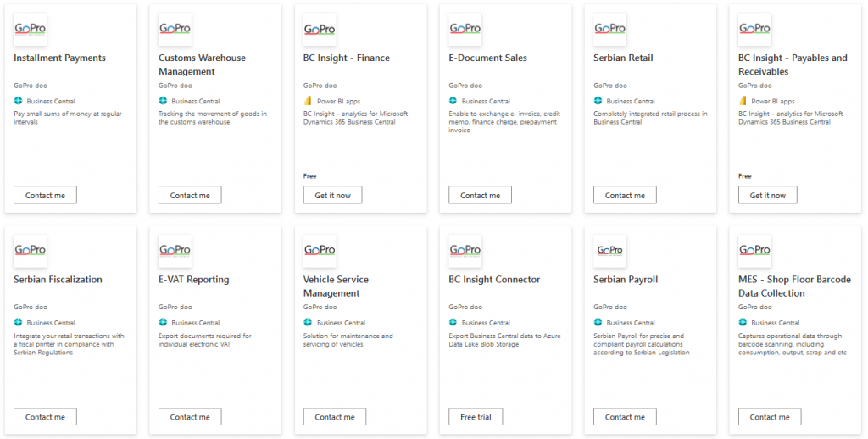Click Business Central icon on MES Shop Floor card

(743, 323)
